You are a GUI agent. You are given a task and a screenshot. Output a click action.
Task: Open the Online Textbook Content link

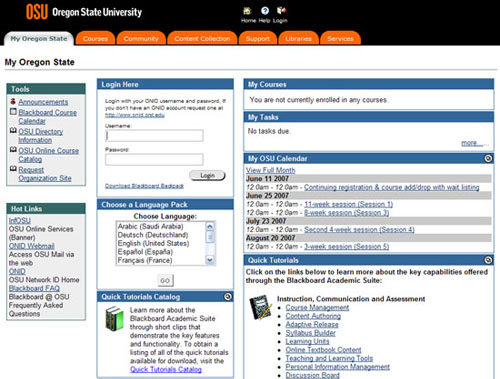pyautogui.click(x=323, y=350)
